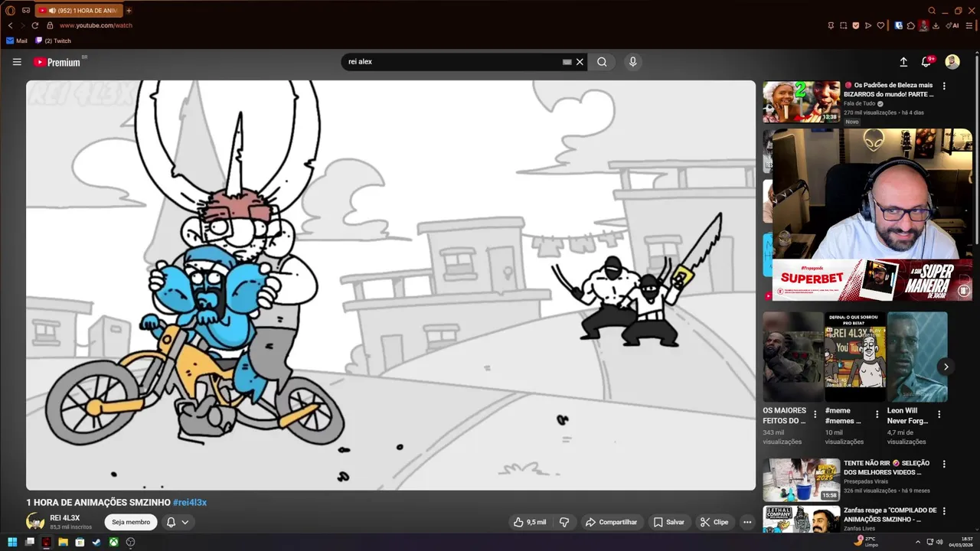Open the Opera AI assistant button

(952, 25)
